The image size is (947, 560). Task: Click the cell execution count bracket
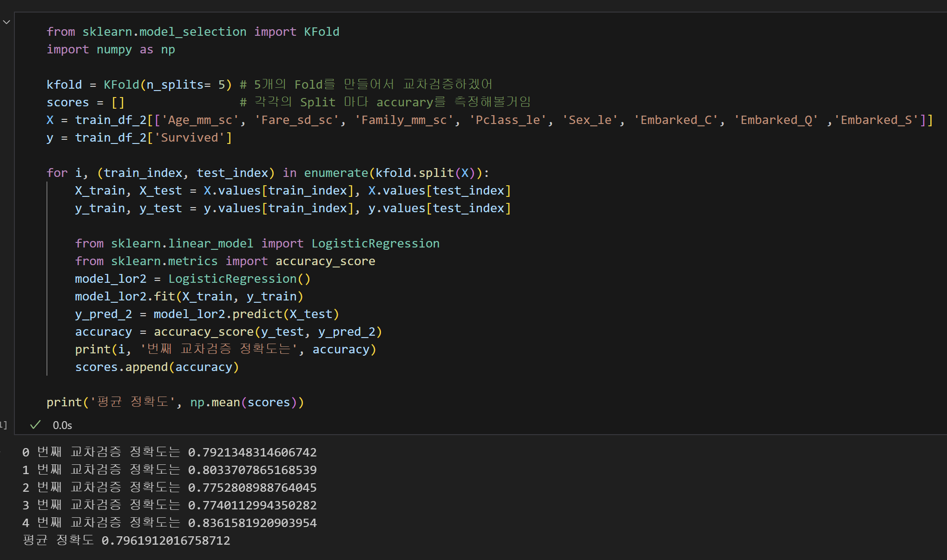4,425
